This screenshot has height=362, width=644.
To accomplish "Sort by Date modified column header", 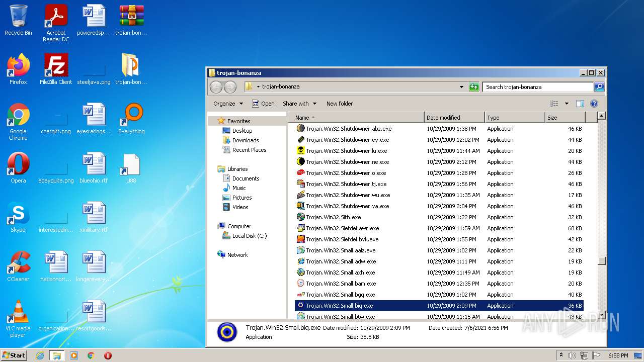I will (454, 118).
